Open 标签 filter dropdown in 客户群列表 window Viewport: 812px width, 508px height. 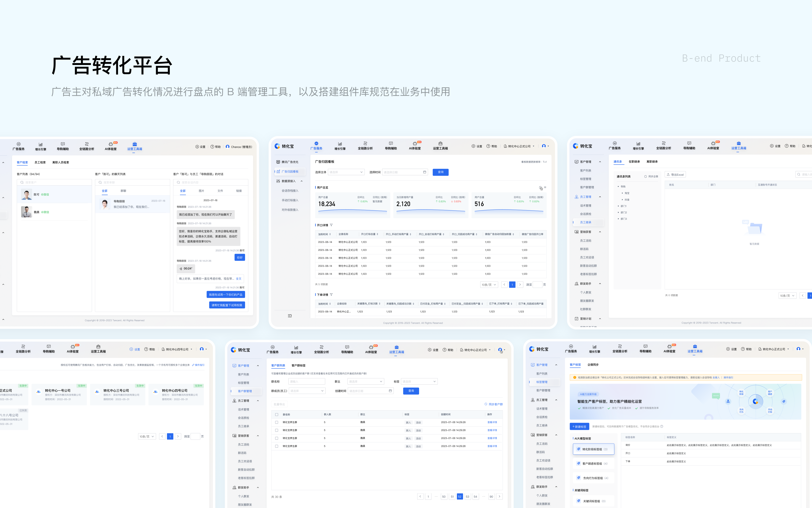coord(419,381)
